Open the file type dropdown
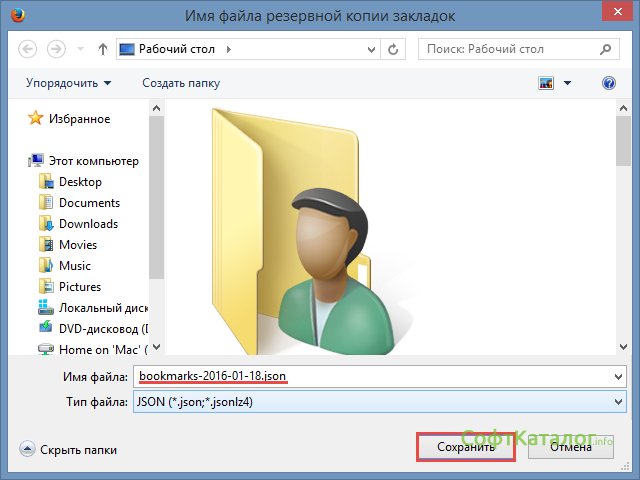Image resolution: width=640 pixels, height=480 pixels. click(x=615, y=402)
